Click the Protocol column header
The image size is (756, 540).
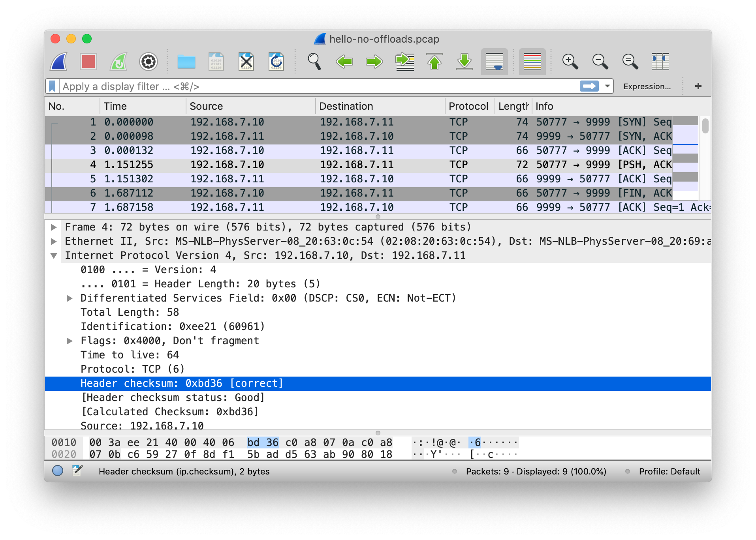tap(468, 106)
